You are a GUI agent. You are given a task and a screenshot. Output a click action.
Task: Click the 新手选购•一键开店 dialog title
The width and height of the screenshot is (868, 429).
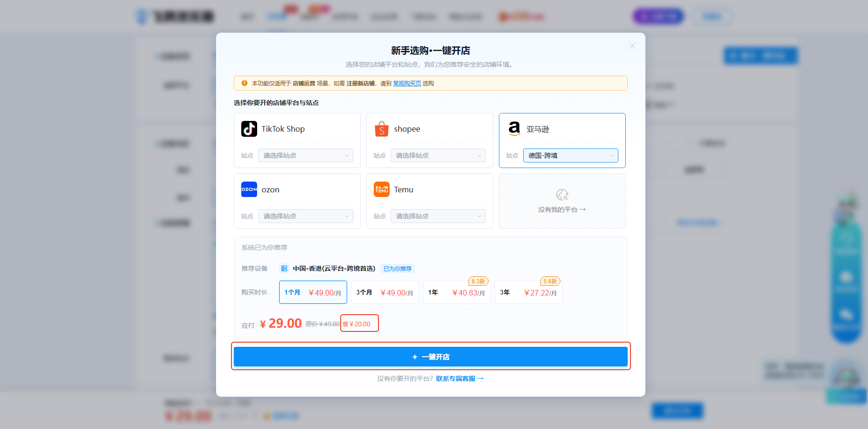[431, 50]
